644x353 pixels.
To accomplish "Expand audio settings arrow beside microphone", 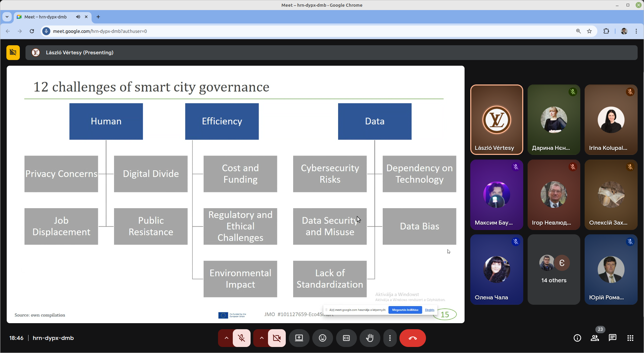I will pyautogui.click(x=226, y=338).
